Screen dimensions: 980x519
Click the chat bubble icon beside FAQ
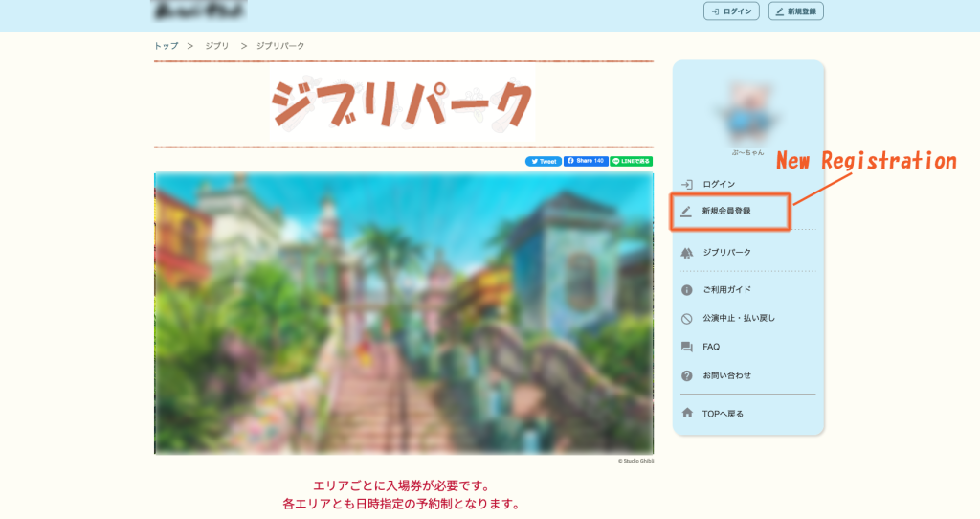686,347
